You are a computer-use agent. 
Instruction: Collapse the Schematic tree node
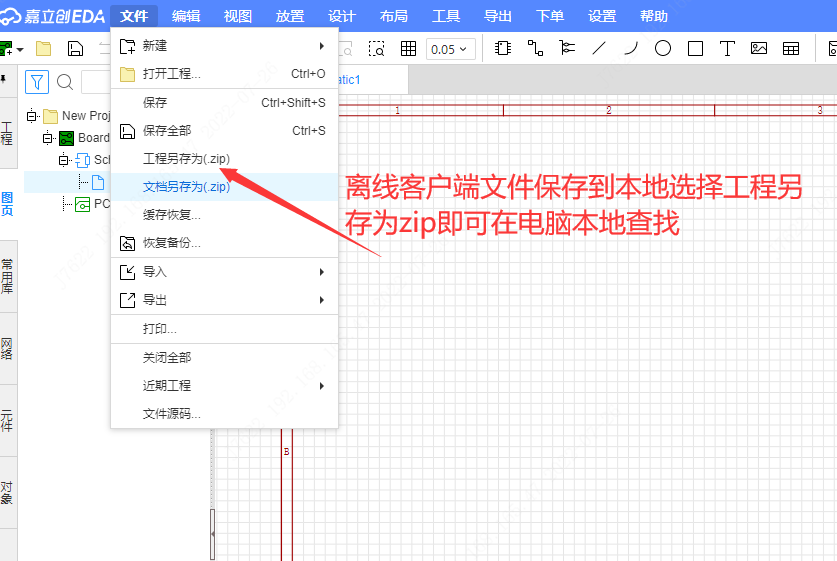(64, 160)
